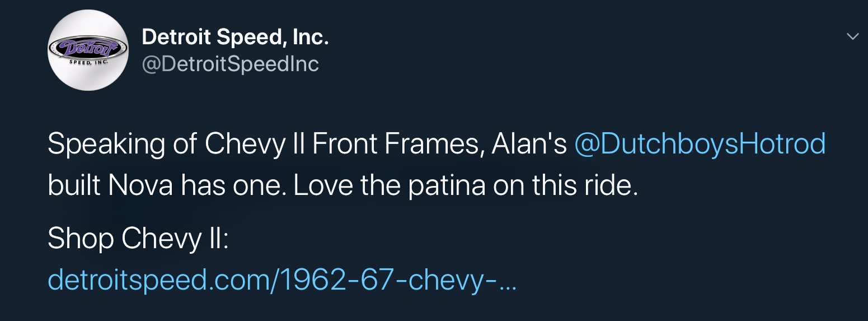Click the Detroit Speed profile avatar

(x=88, y=50)
